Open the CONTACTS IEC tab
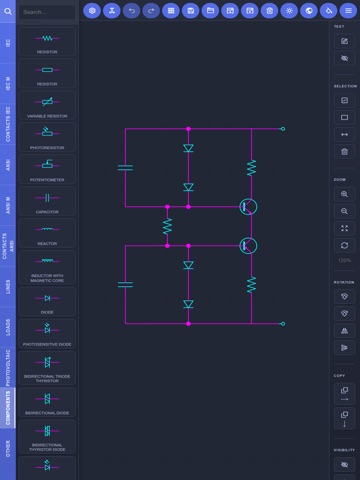Image resolution: width=360 pixels, height=480 pixels. [8, 124]
